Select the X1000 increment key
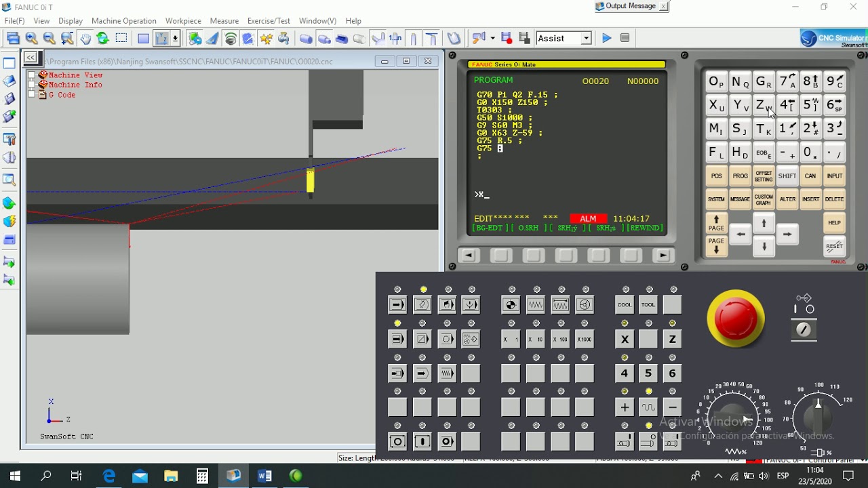The height and width of the screenshot is (488, 868). click(x=585, y=339)
